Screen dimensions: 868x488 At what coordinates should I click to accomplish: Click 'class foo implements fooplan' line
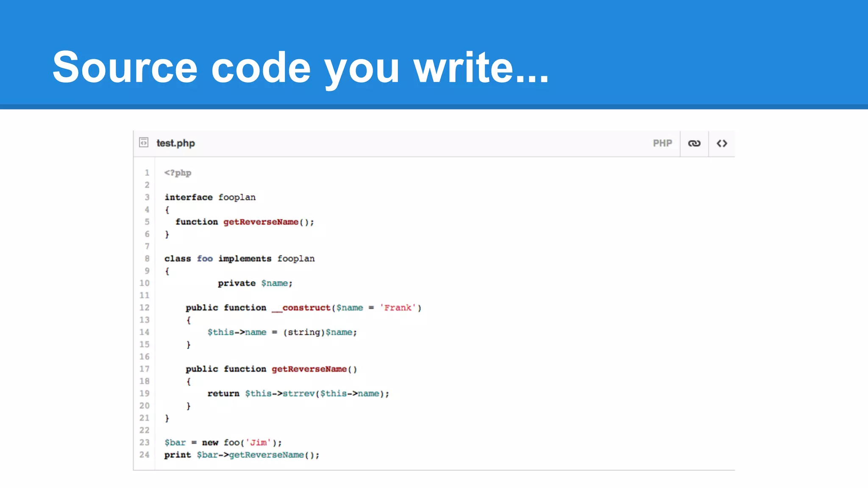[x=239, y=259]
